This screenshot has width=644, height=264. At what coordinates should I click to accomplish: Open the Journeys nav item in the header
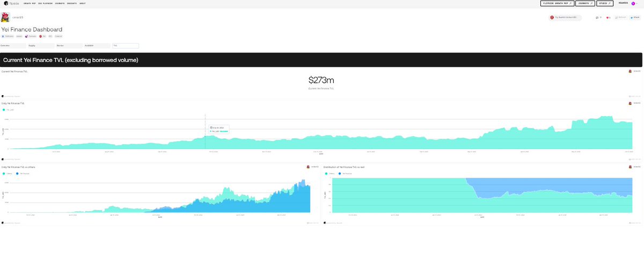60,3
